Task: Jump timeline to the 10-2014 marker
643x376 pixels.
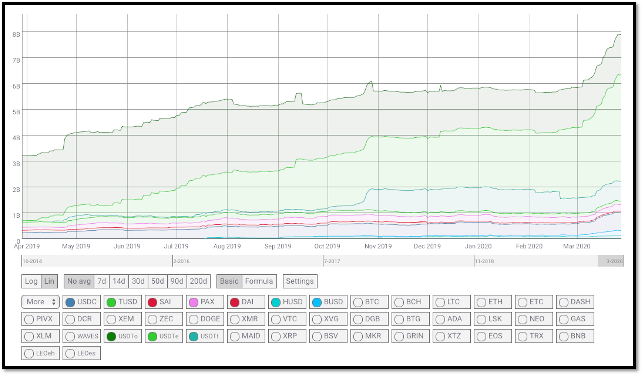Action: point(32,261)
